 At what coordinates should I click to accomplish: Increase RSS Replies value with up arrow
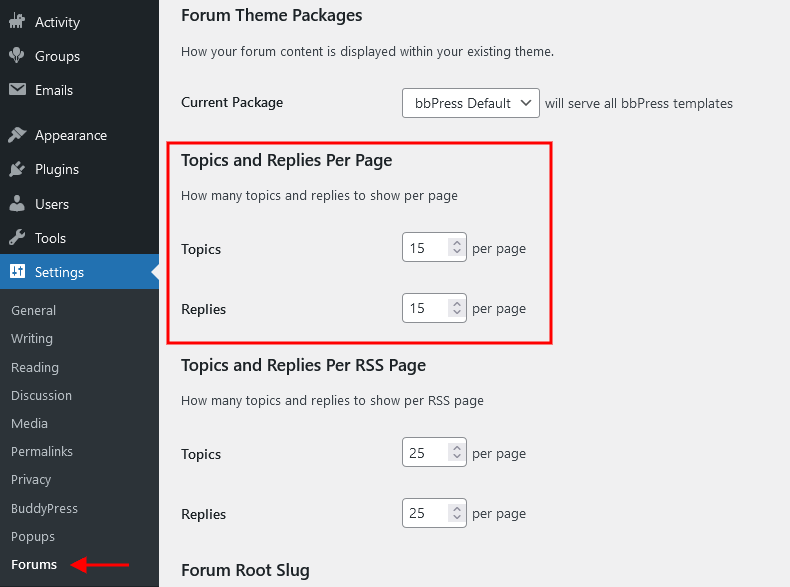click(x=456, y=508)
